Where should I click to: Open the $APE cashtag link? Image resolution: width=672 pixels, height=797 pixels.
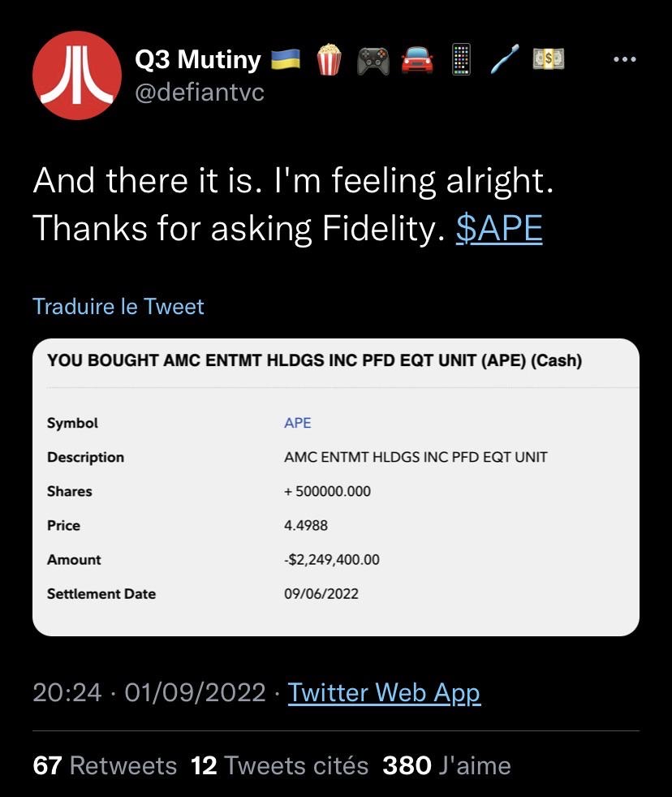tap(498, 229)
